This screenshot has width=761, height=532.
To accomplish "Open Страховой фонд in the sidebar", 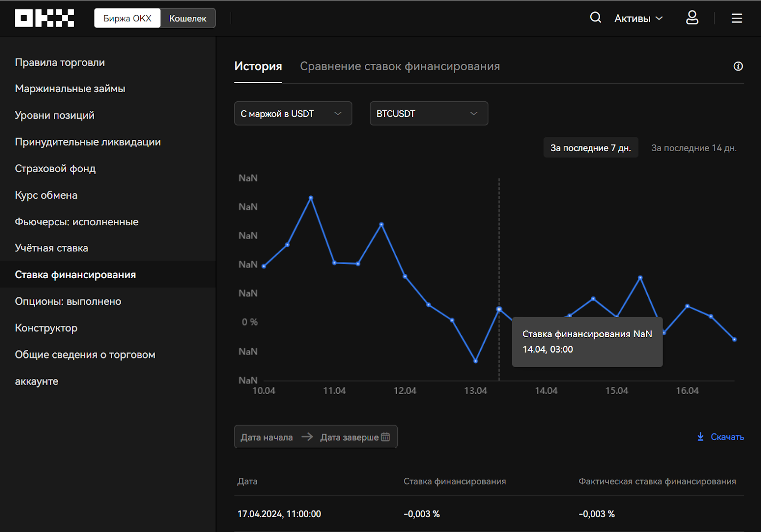I will [55, 169].
